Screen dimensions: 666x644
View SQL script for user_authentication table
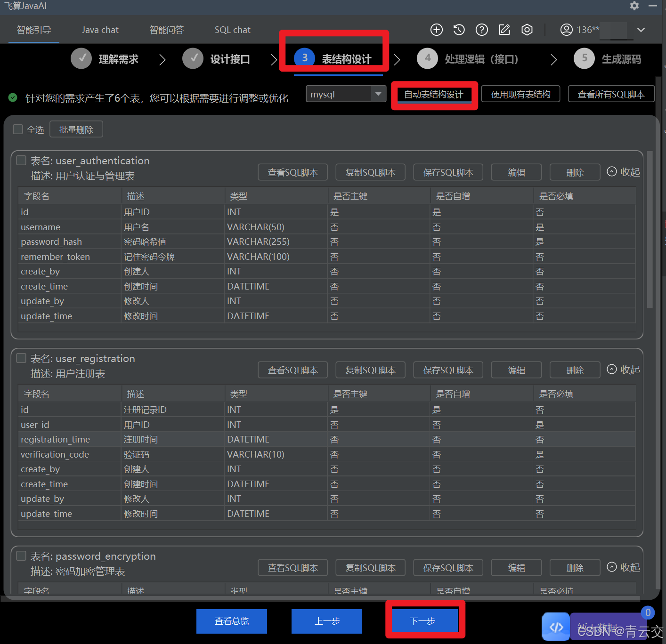click(293, 172)
